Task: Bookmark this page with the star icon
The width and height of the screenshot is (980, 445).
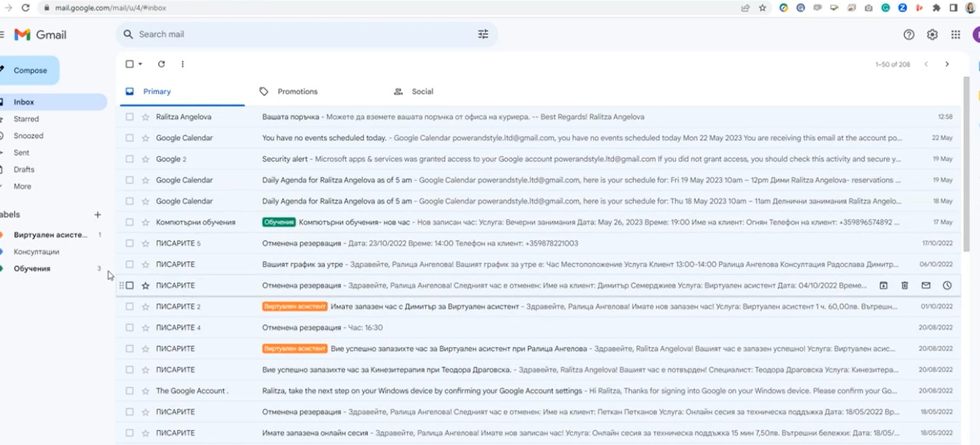Action: [762, 8]
